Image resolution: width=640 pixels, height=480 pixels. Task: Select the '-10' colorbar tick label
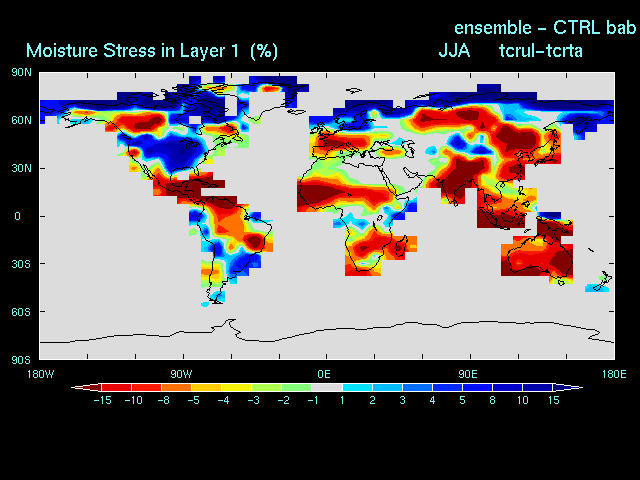pos(133,400)
